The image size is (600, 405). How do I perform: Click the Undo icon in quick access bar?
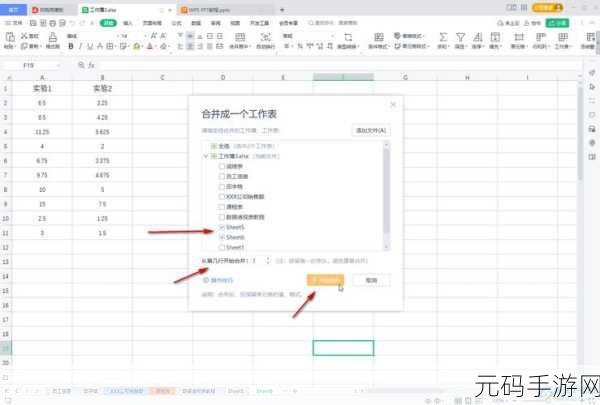click(72, 23)
